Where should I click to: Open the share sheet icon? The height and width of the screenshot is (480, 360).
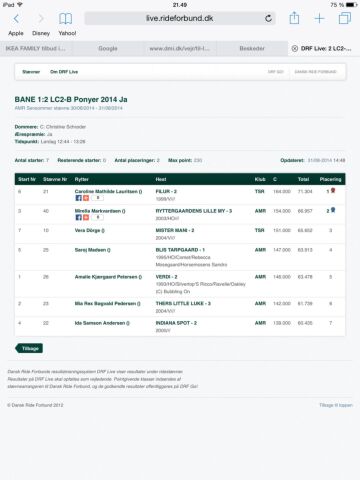(x=294, y=18)
